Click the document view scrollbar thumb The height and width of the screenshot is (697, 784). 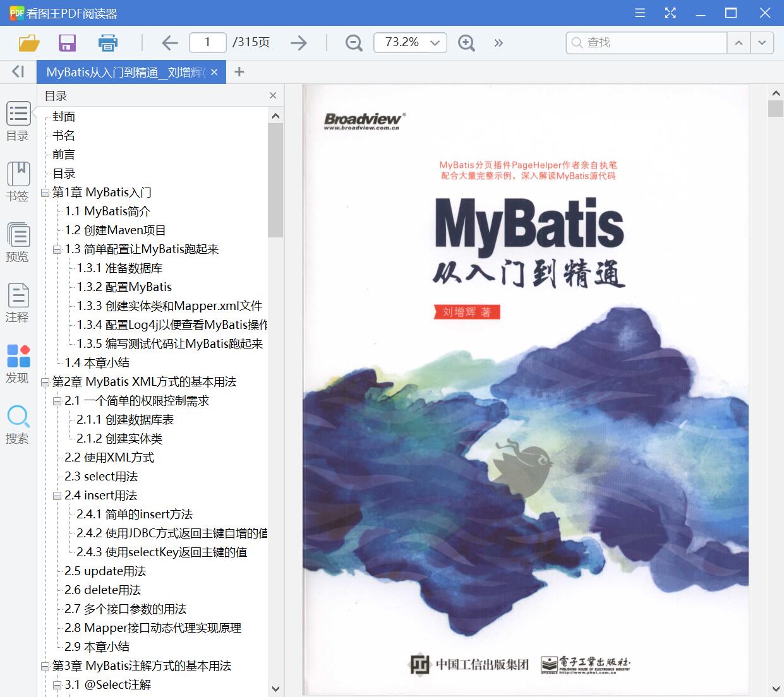[776, 109]
